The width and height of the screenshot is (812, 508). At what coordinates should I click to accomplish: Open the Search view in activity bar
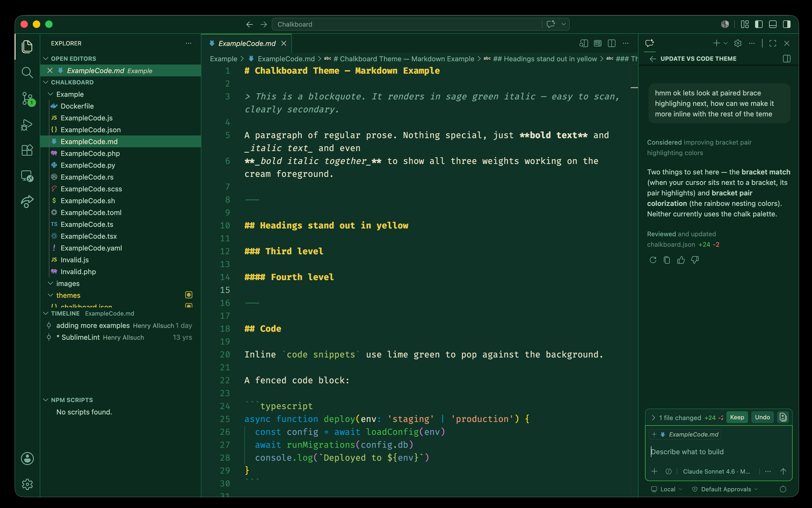point(27,72)
